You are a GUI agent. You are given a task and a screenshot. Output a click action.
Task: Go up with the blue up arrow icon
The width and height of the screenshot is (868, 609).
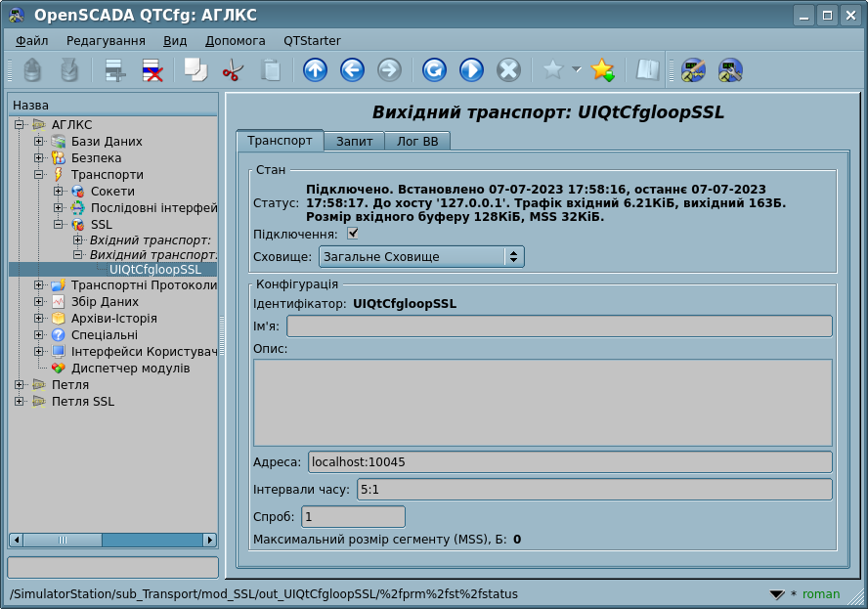coord(315,70)
